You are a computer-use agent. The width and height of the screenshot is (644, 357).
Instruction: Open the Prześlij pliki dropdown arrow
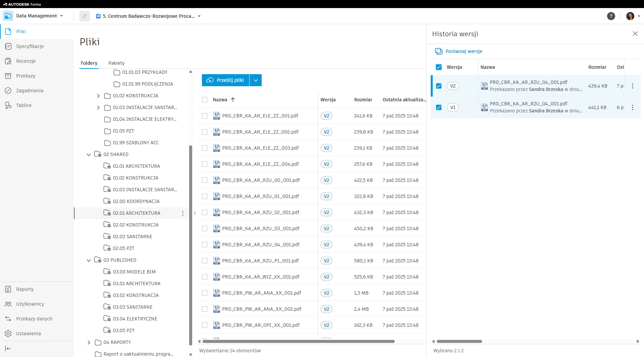pyautogui.click(x=256, y=80)
